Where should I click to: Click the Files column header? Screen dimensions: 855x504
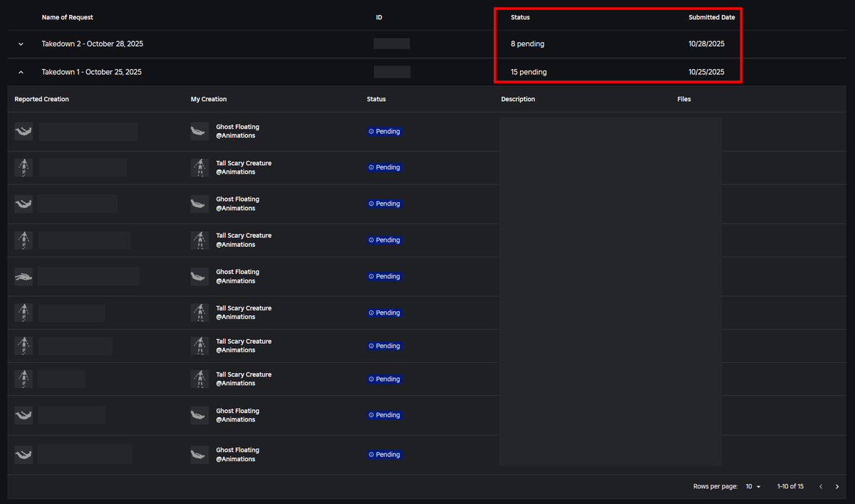pyautogui.click(x=684, y=99)
